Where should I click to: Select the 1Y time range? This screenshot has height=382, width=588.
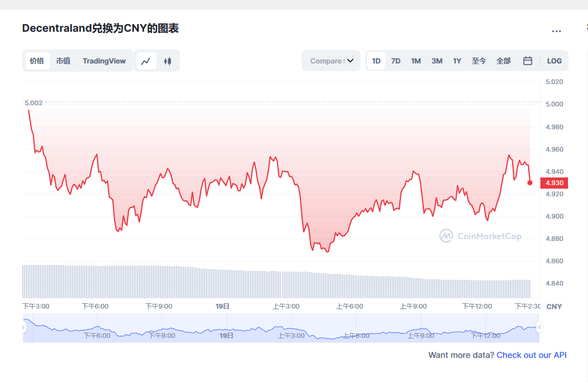pos(457,61)
